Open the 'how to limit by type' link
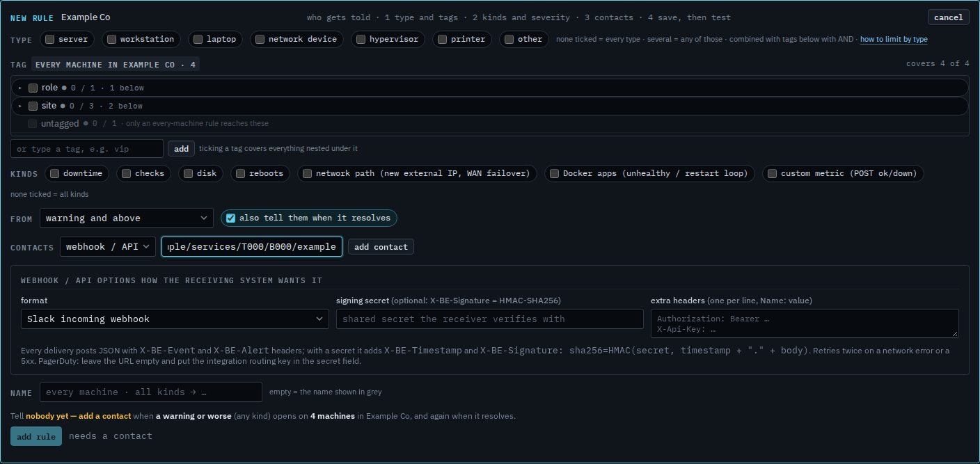Viewport: 980px width, 464px height. click(x=894, y=40)
